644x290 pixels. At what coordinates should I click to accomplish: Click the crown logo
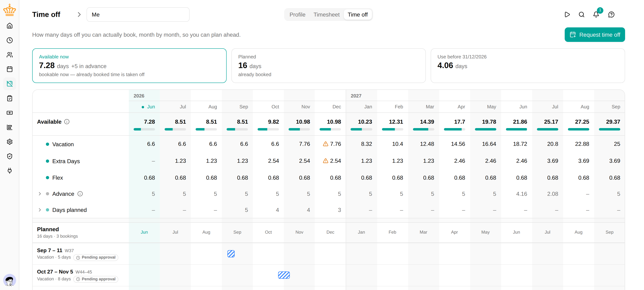click(9, 10)
